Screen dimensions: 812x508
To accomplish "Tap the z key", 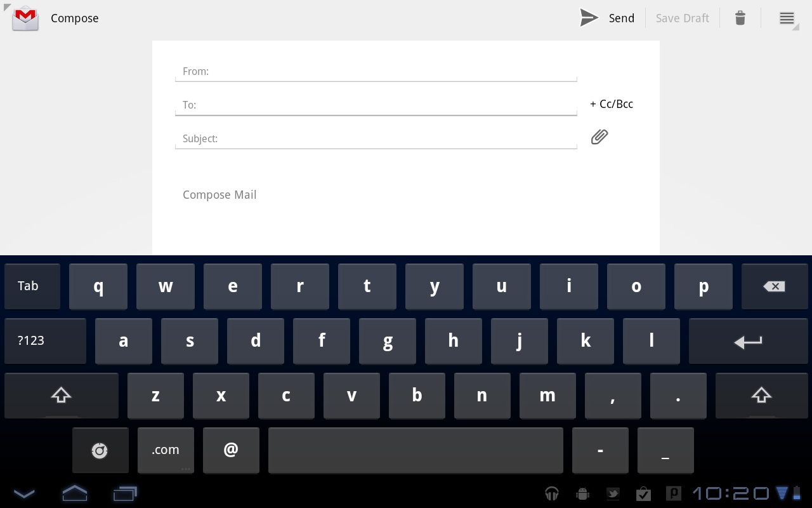I will click(x=155, y=396).
